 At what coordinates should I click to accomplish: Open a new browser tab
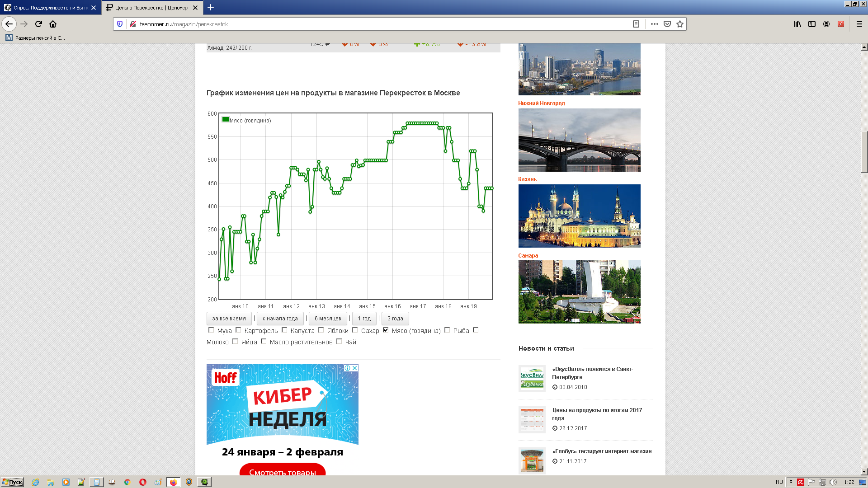coord(211,7)
